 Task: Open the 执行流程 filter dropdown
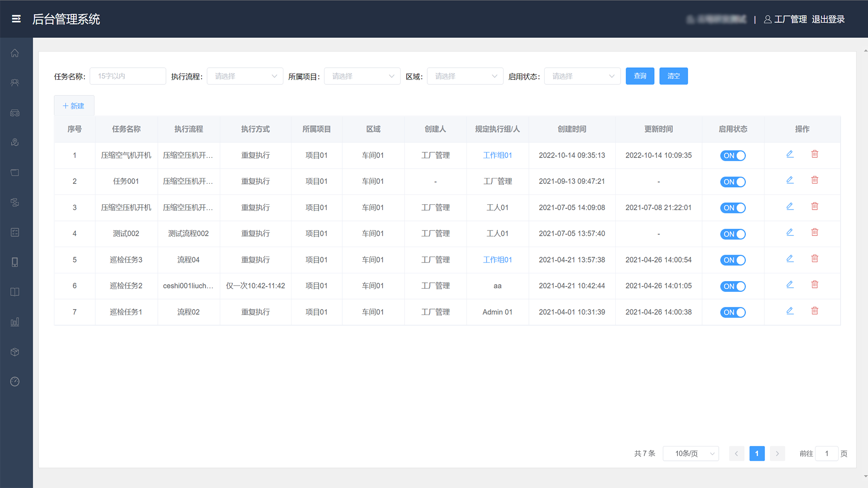pyautogui.click(x=245, y=76)
